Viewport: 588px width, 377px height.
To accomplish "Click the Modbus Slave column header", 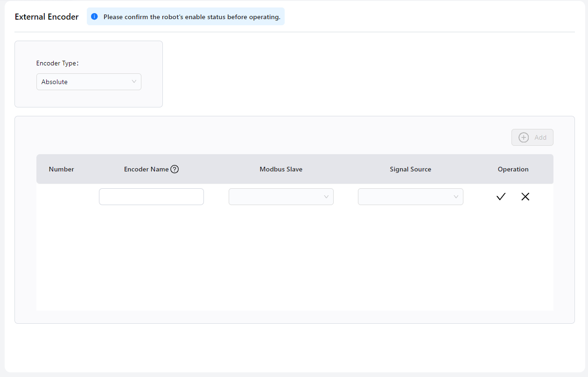I will [281, 169].
